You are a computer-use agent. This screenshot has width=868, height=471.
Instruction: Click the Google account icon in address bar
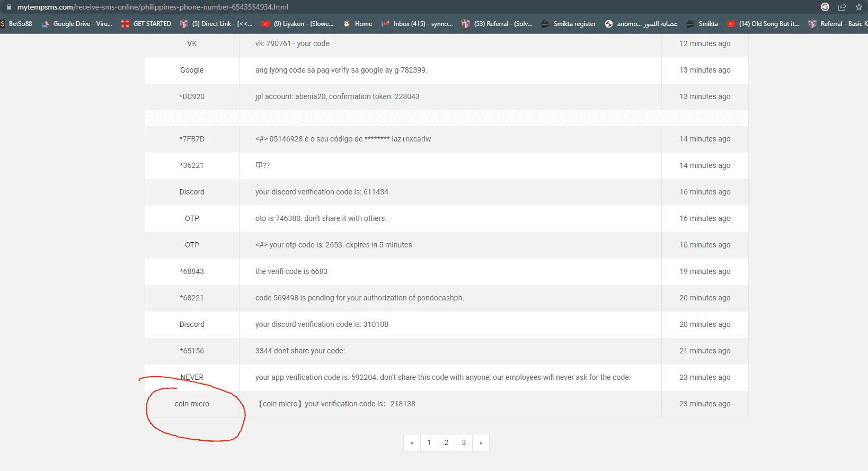[825, 7]
